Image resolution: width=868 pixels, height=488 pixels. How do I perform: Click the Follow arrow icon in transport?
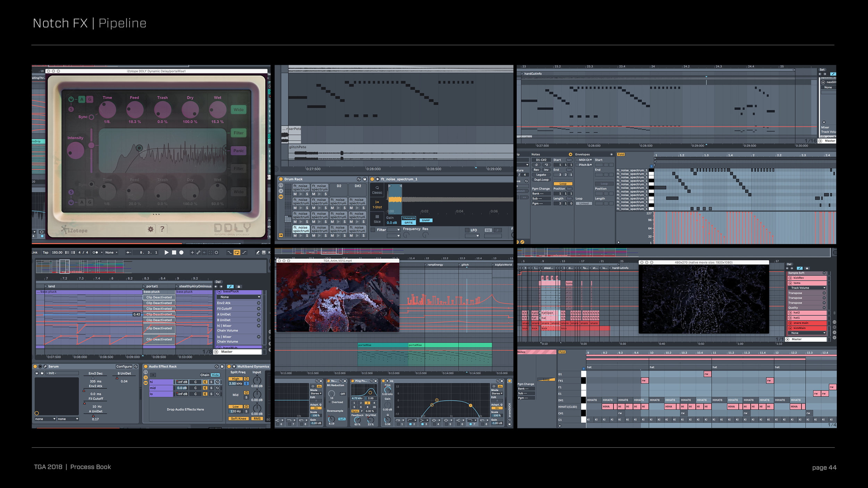click(128, 252)
